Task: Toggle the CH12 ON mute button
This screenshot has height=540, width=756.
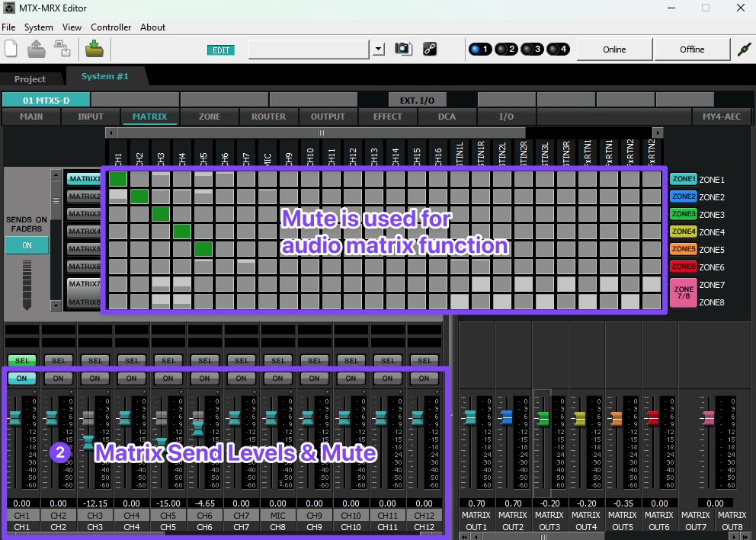Action: click(424, 378)
